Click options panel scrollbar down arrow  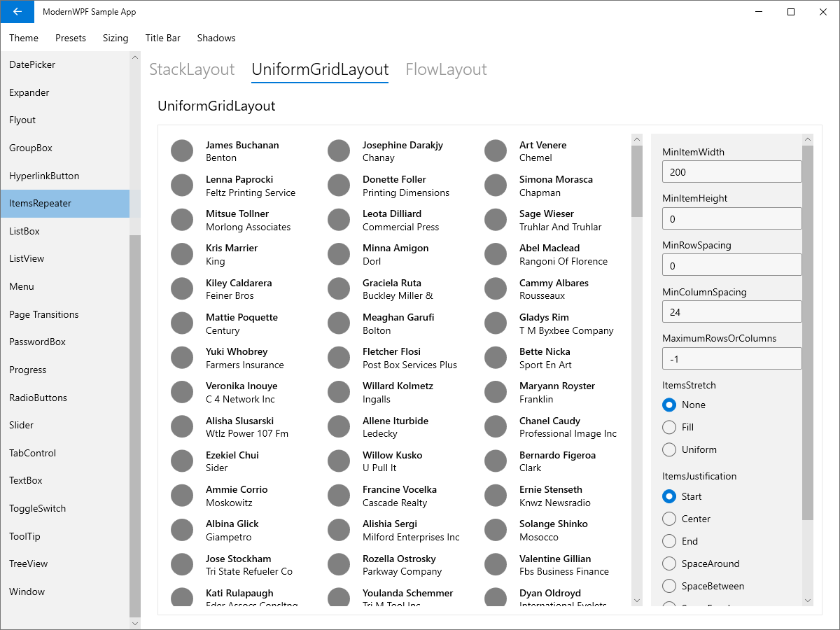(808, 601)
